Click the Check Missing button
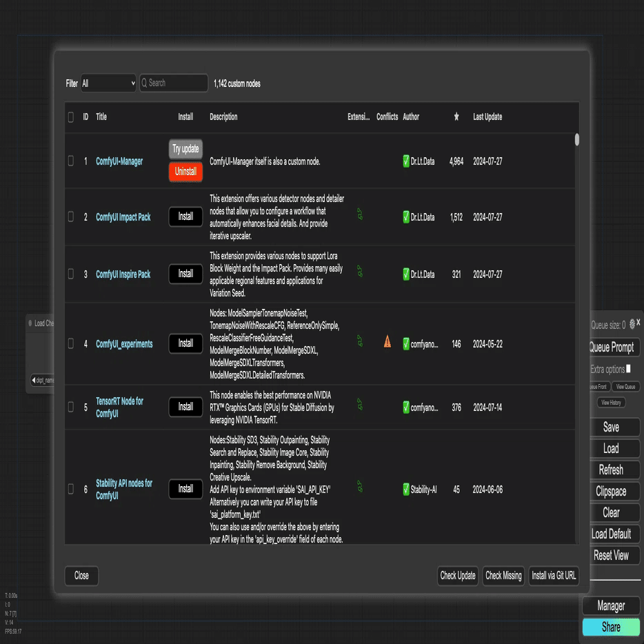Screen dimensions: 644x644 point(503,576)
